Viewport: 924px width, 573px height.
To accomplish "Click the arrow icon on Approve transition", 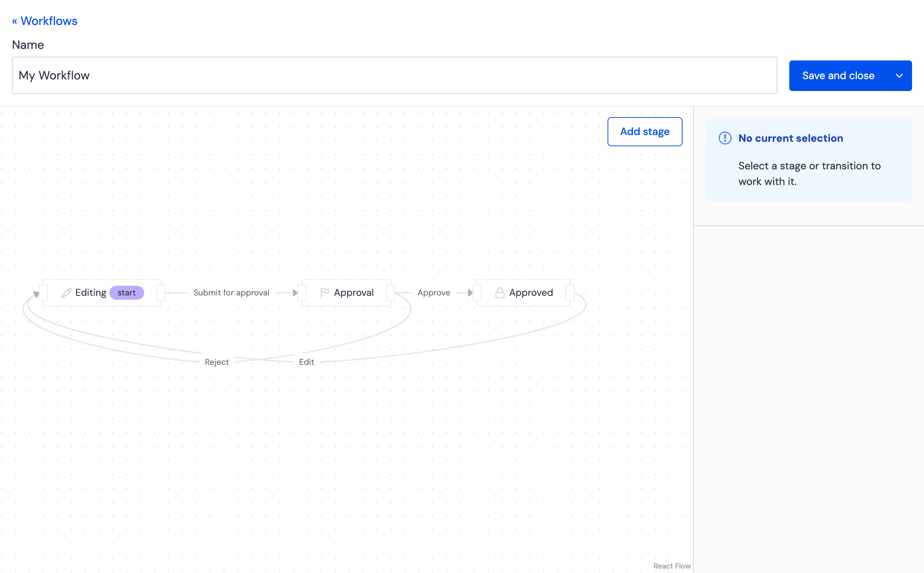I will [469, 292].
